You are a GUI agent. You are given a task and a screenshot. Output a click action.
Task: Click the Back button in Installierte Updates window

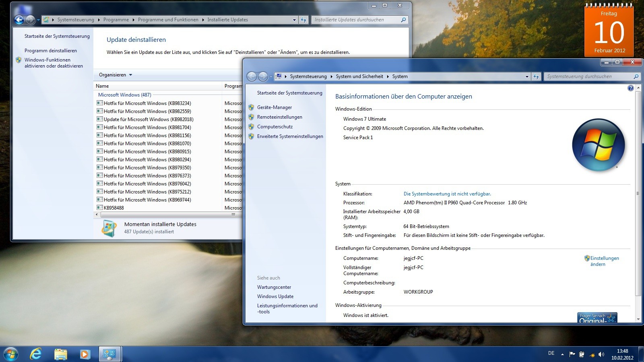pos(19,20)
